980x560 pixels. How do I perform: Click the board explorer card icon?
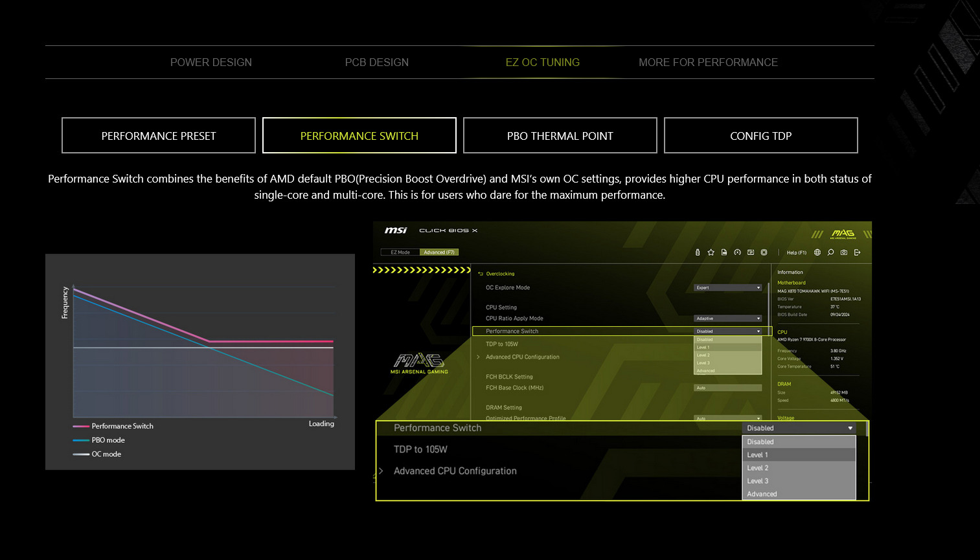click(751, 252)
